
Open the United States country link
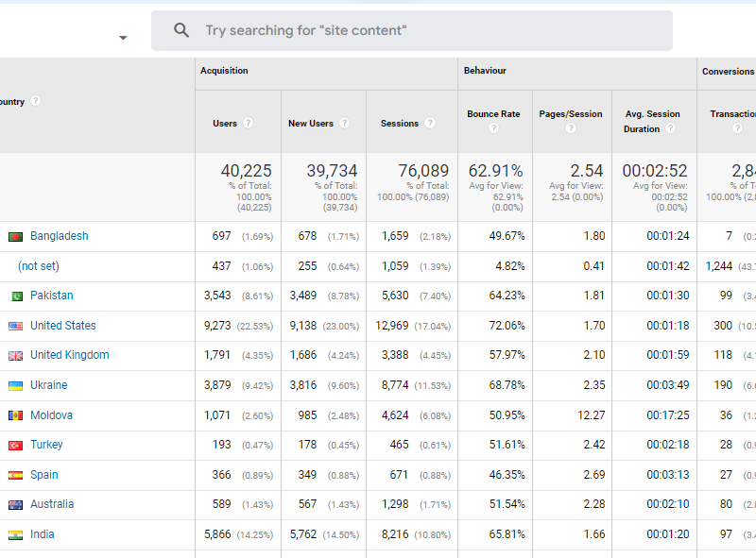click(x=62, y=326)
